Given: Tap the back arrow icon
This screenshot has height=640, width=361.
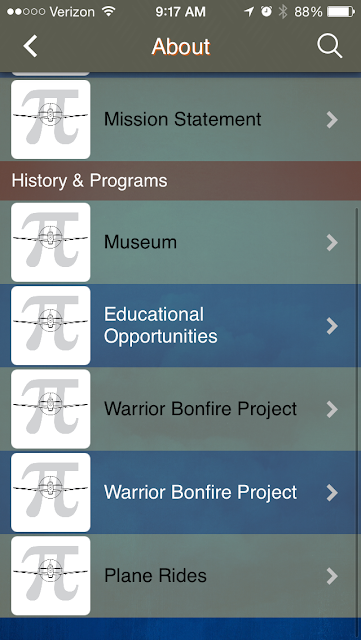Looking at the screenshot, I should click(x=31, y=46).
